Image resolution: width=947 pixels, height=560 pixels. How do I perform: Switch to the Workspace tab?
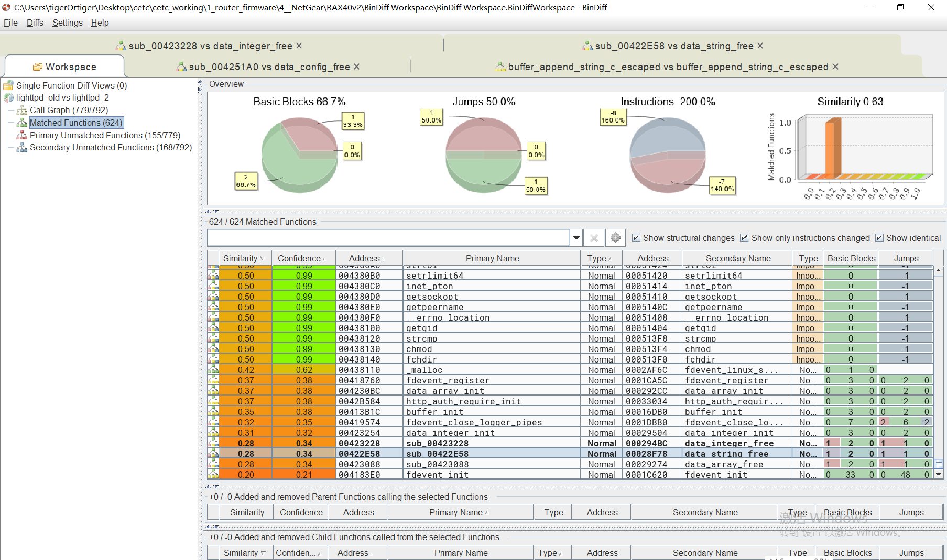point(64,67)
